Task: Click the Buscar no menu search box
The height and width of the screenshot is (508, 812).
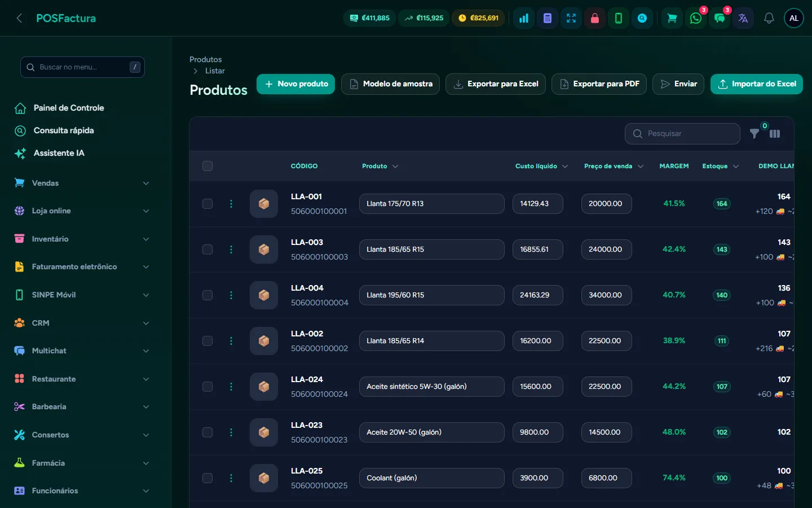Action: (x=82, y=67)
